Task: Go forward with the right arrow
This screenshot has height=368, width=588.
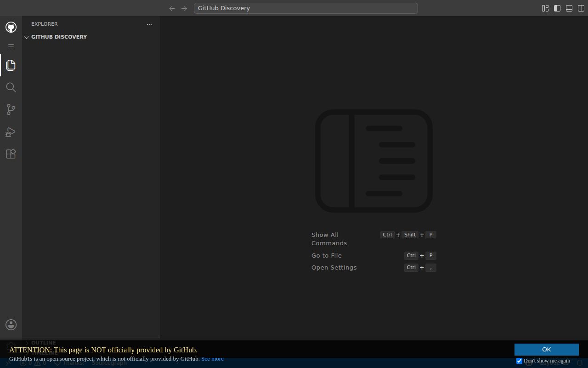Action: point(184,8)
